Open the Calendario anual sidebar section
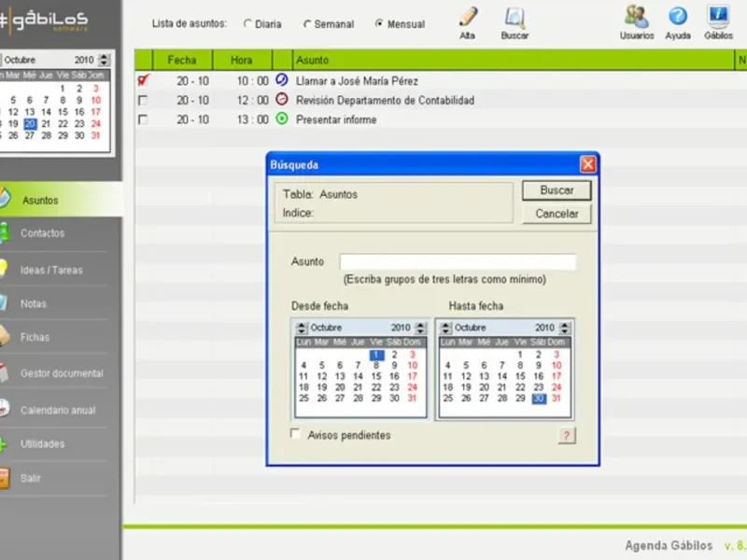 point(58,410)
